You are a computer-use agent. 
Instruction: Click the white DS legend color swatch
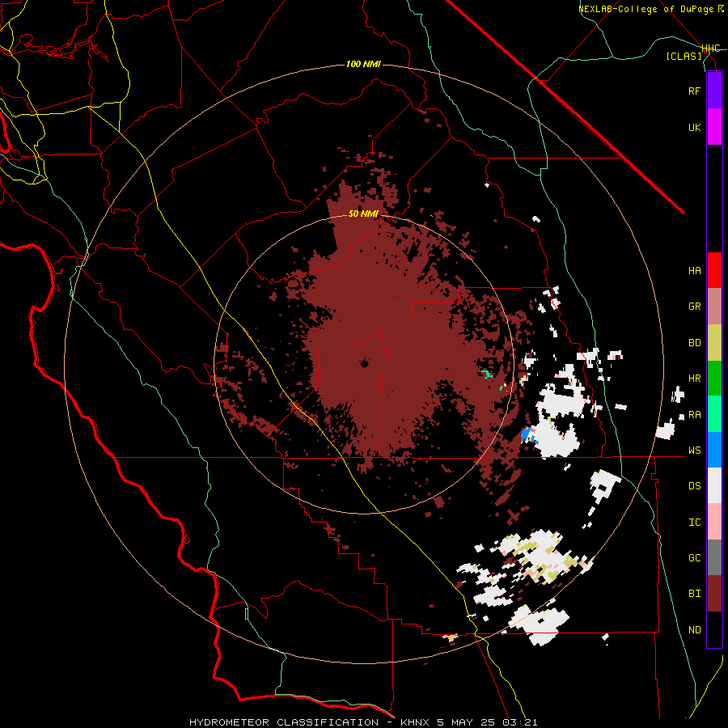click(714, 485)
